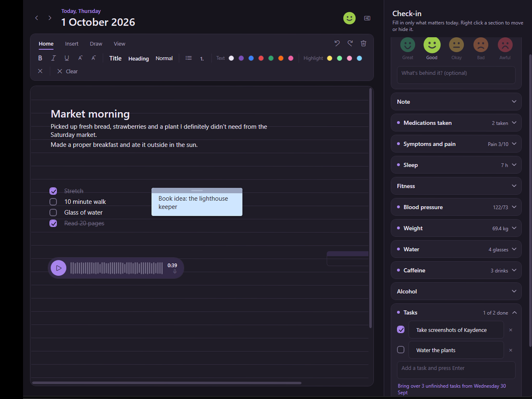This screenshot has width=532, height=399.
Task: Expand the Blood pressure section
Action: click(x=456, y=207)
